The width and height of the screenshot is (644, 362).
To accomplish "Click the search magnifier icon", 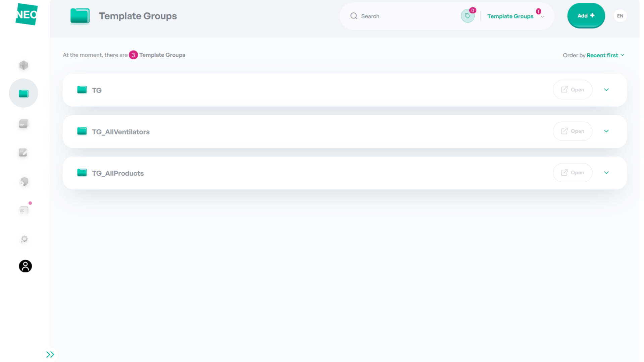I will click(x=354, y=16).
